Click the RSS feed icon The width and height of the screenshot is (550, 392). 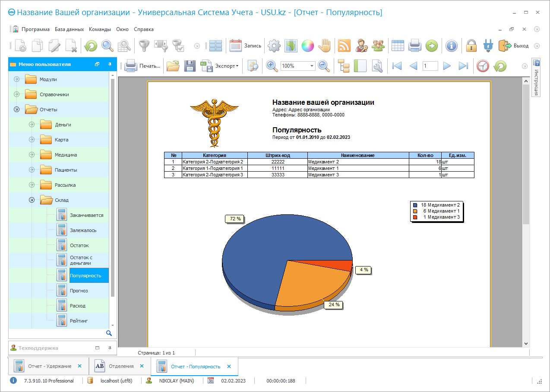tap(344, 46)
